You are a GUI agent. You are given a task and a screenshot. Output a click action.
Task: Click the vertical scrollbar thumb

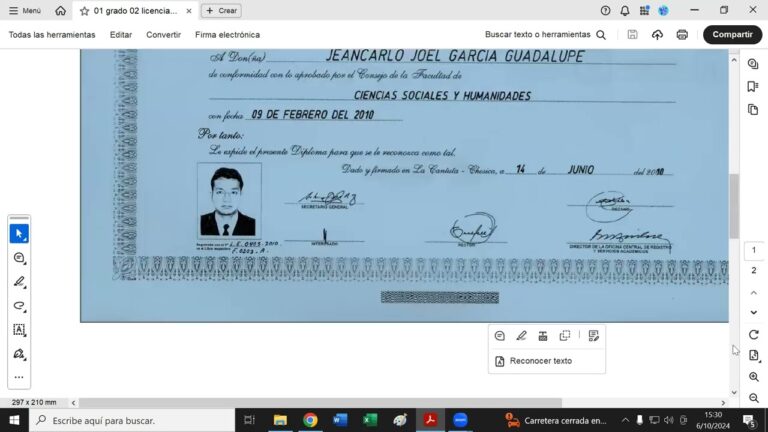point(734,206)
